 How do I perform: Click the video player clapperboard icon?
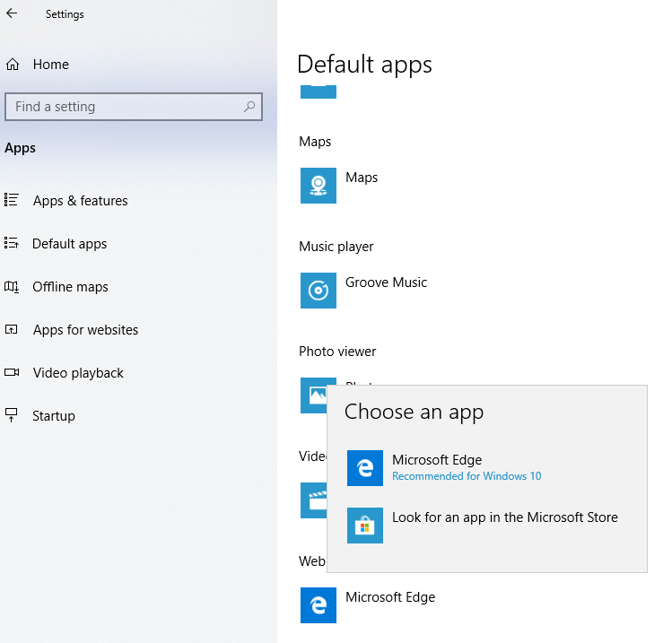point(314,500)
